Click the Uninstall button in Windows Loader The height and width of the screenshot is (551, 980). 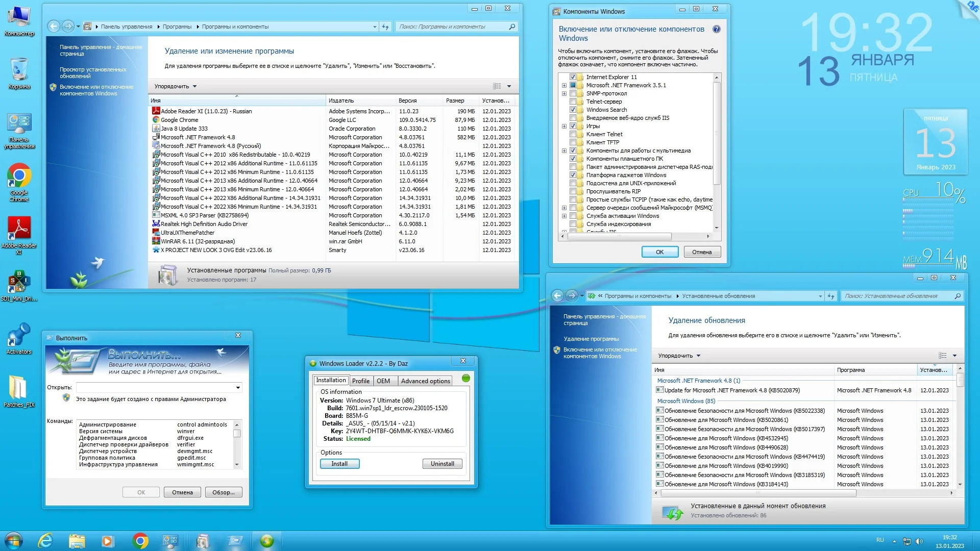442,464
